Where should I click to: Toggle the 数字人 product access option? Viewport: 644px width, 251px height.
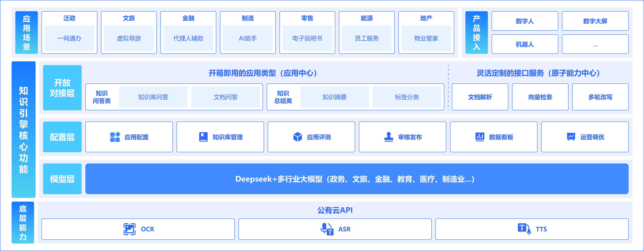[525, 21]
